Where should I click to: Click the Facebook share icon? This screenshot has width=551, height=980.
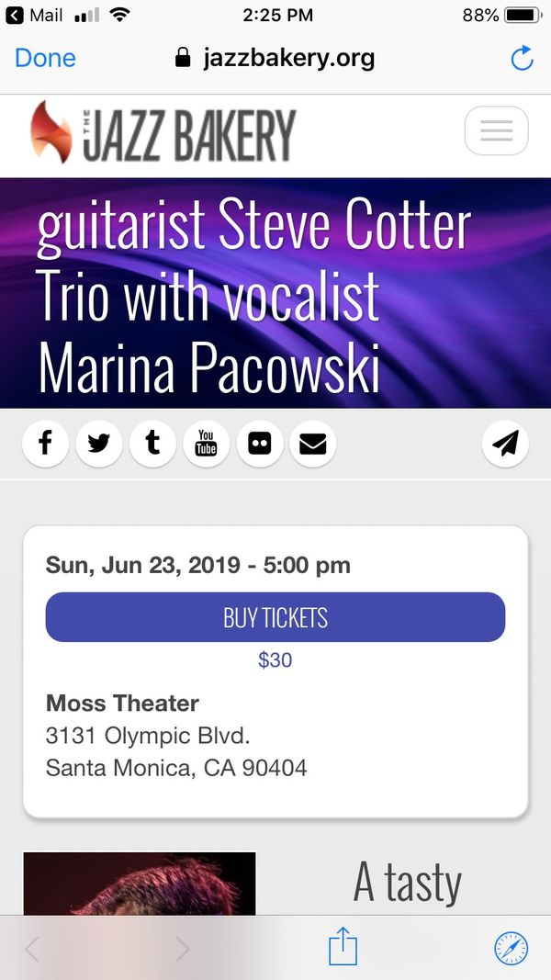click(45, 444)
